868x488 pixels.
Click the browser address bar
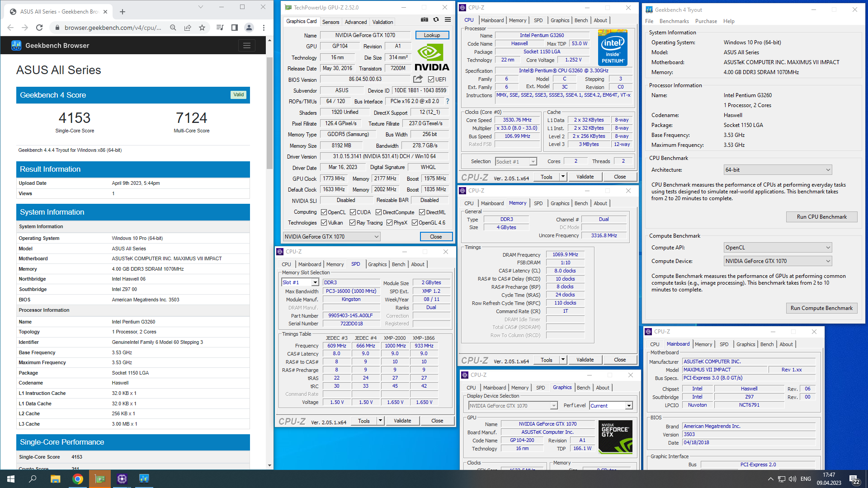pos(113,28)
